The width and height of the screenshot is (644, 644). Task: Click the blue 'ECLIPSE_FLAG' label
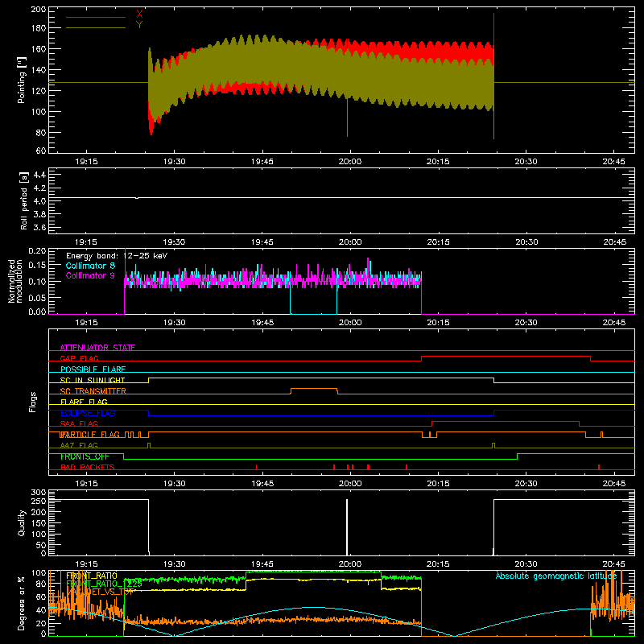pyautogui.click(x=88, y=413)
